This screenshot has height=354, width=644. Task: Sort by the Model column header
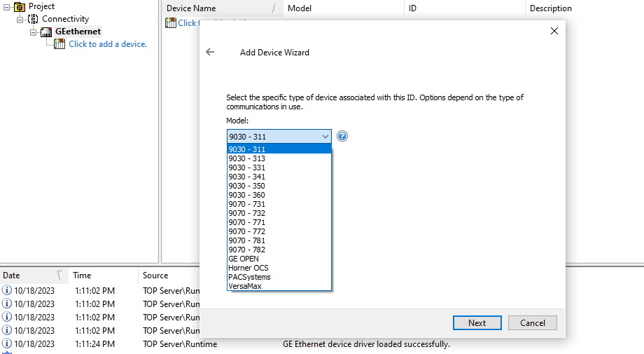[x=344, y=8]
